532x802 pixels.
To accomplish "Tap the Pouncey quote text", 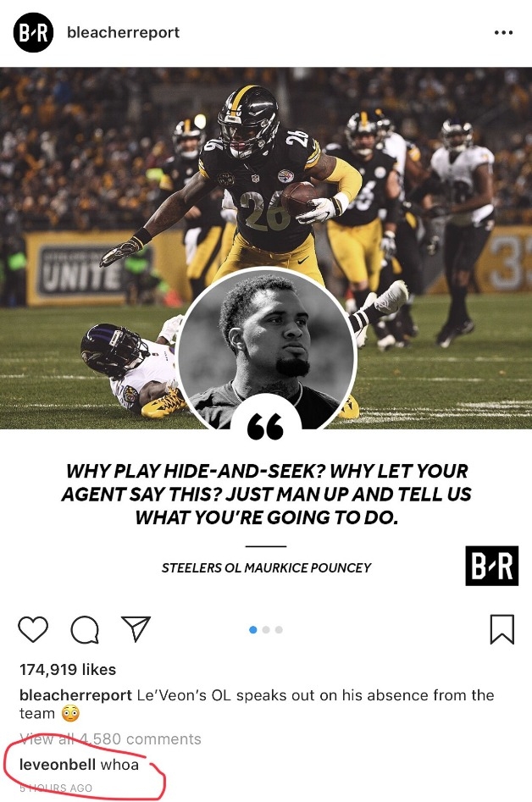I will pyautogui.click(x=266, y=494).
